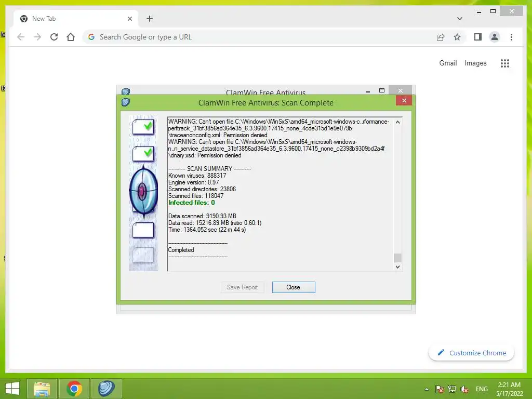Click the Chrome back arrow
The height and width of the screenshot is (399, 532).
tap(21, 37)
